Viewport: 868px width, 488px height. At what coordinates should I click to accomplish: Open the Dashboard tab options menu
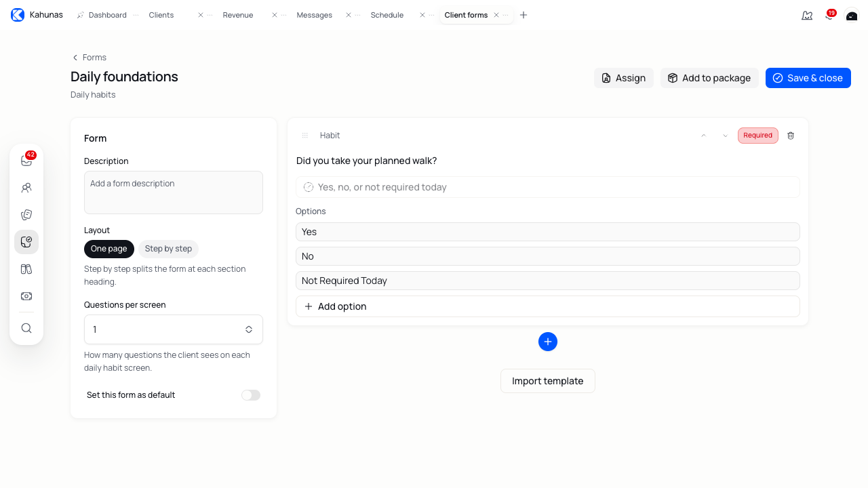coord(136,15)
